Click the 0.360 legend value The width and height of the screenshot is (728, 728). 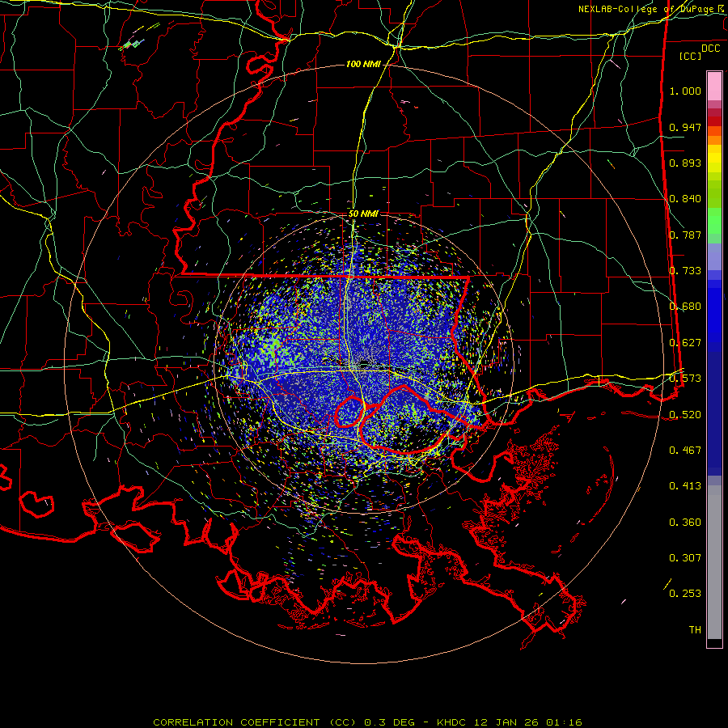pyautogui.click(x=685, y=523)
